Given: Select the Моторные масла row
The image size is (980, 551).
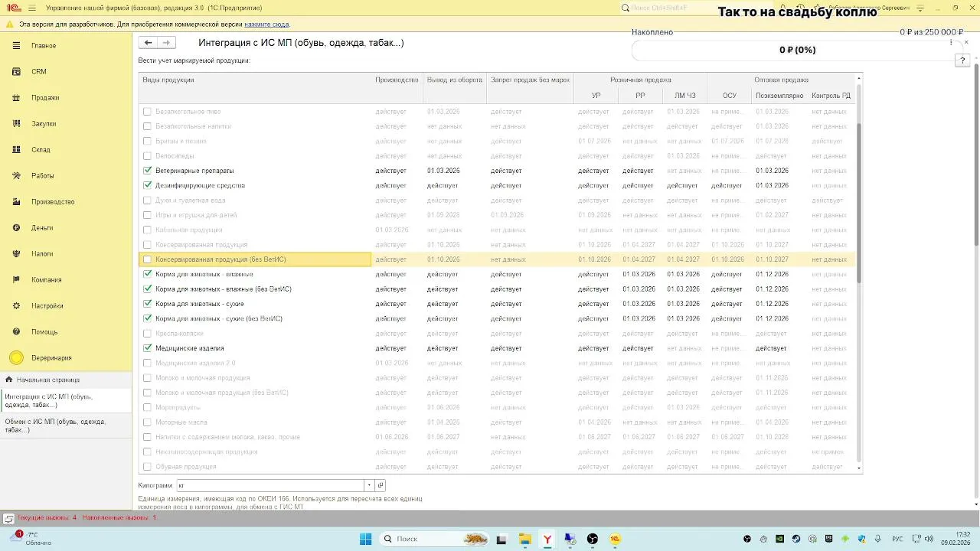Looking at the screenshot, I should coord(497,422).
